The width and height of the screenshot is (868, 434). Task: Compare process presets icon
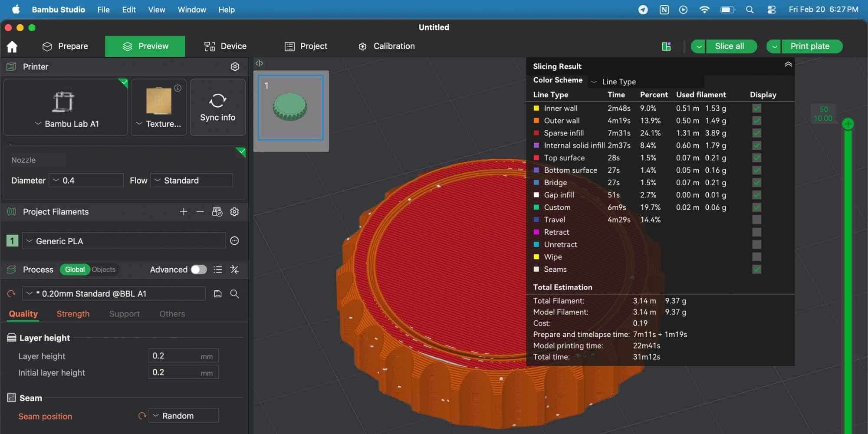pos(235,270)
